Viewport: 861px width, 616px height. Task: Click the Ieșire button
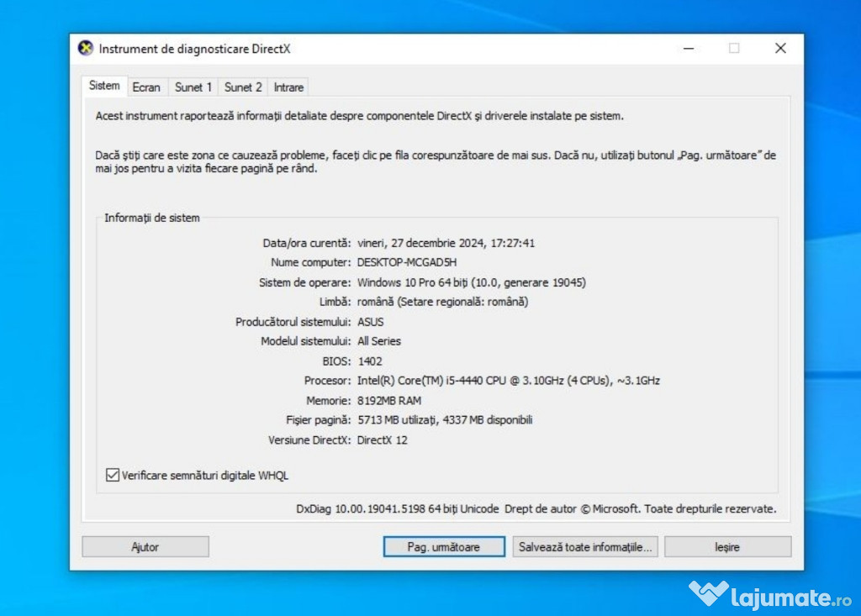coord(727,547)
